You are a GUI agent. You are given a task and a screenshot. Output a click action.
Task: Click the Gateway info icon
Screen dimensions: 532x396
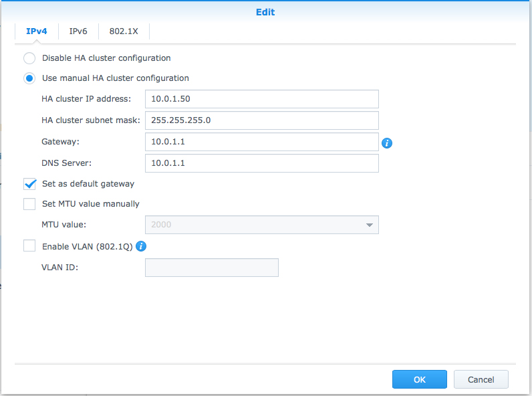386,142
